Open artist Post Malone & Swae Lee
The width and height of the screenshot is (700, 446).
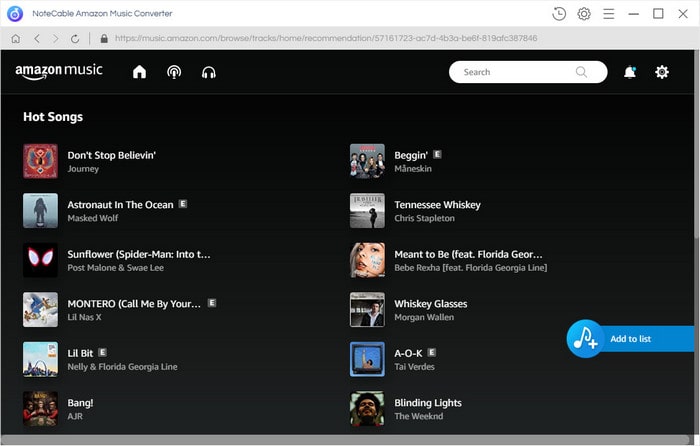(116, 267)
